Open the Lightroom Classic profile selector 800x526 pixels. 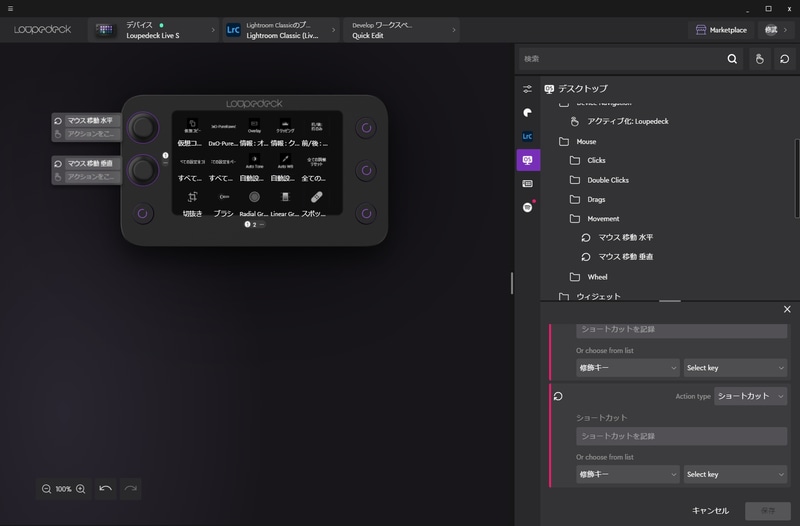coord(281,30)
